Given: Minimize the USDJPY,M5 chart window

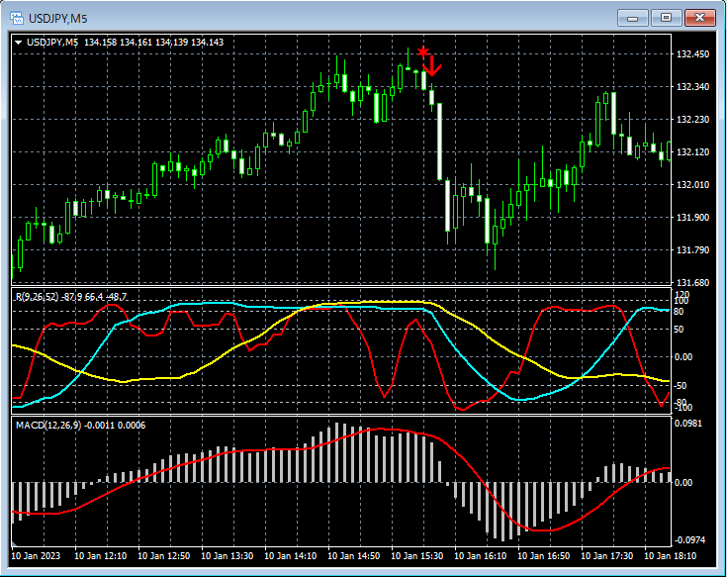Looking at the screenshot, I should point(632,18).
